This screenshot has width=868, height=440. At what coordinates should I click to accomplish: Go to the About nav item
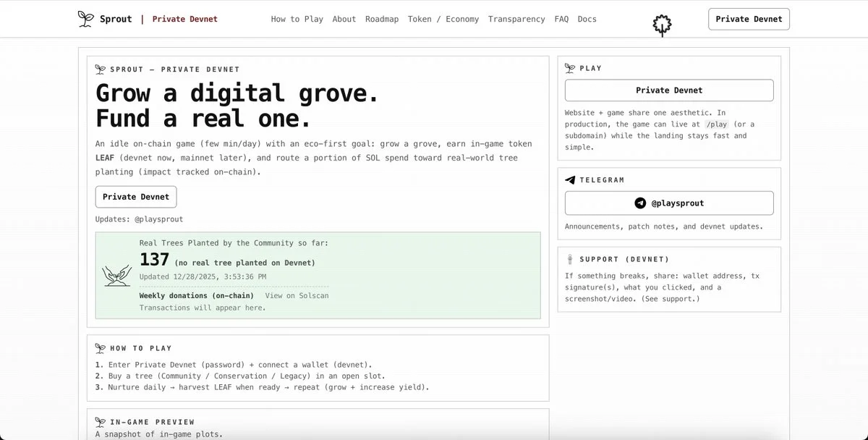344,19
